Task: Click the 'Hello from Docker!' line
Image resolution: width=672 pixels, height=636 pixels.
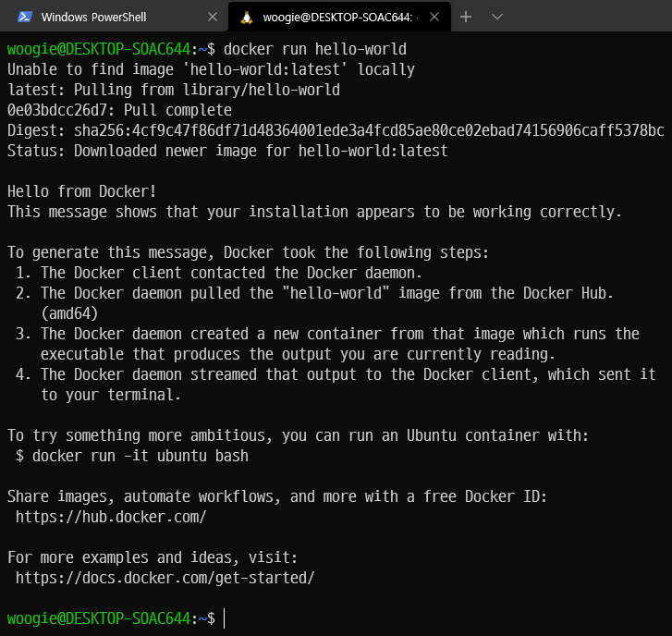Action: click(82, 191)
